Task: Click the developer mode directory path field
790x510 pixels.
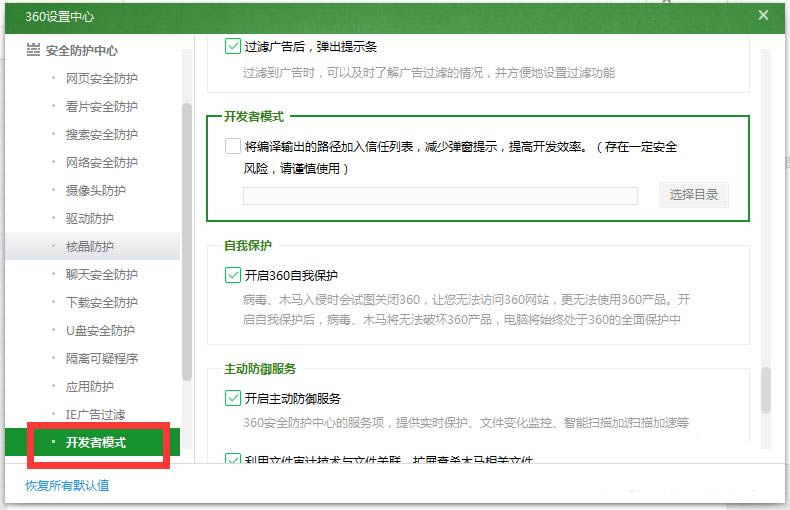Action: click(x=440, y=196)
